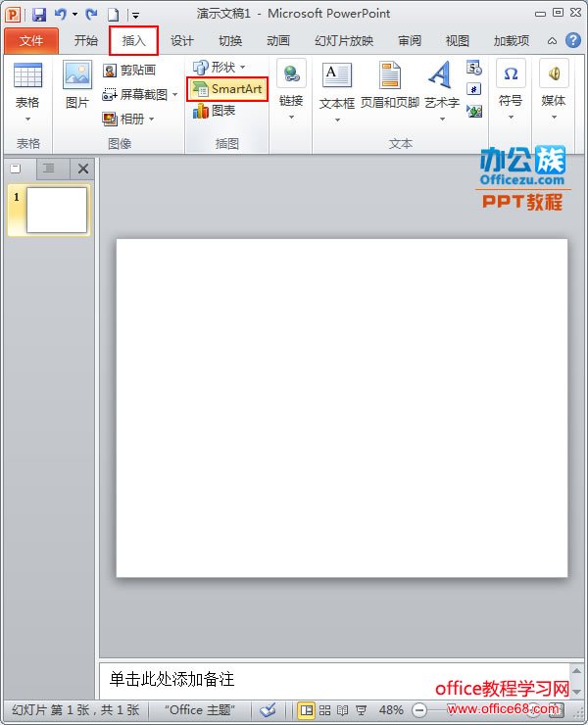Switch to the 动画 (Animations) tab
Image resolution: width=588 pixels, height=725 pixels.
click(278, 41)
